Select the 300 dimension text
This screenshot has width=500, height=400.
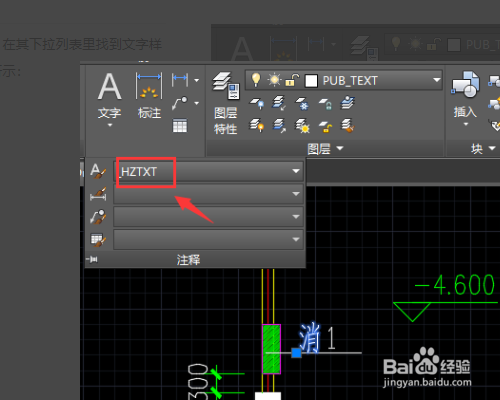click(197, 382)
